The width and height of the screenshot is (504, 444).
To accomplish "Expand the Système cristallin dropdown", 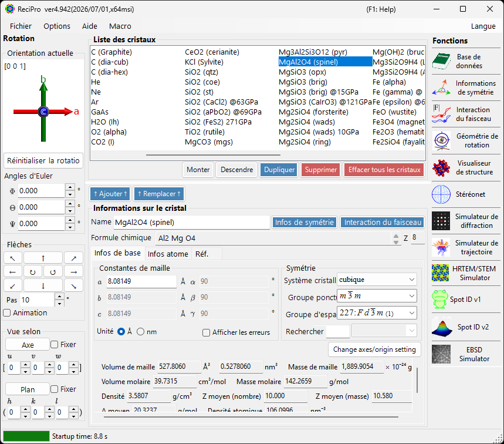I will coord(377,280).
